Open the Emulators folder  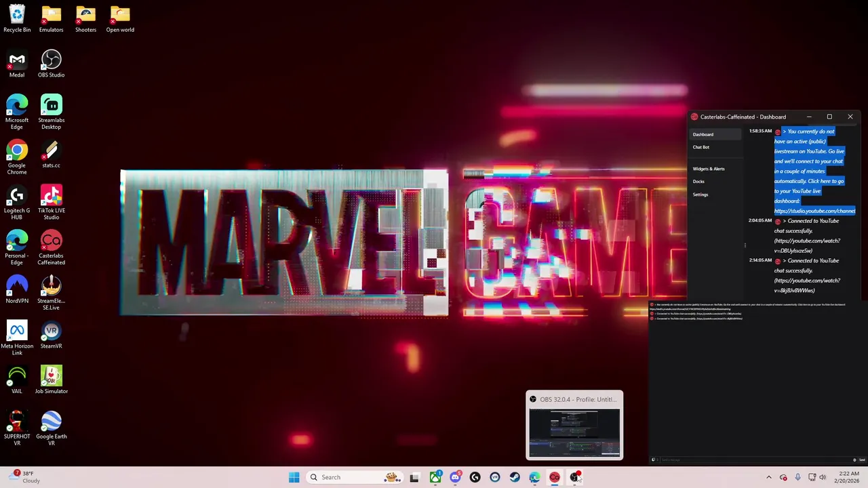[x=51, y=19]
